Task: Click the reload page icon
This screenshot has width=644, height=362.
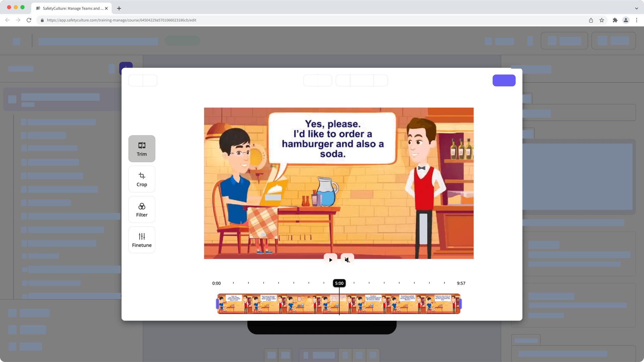Action: click(x=29, y=20)
